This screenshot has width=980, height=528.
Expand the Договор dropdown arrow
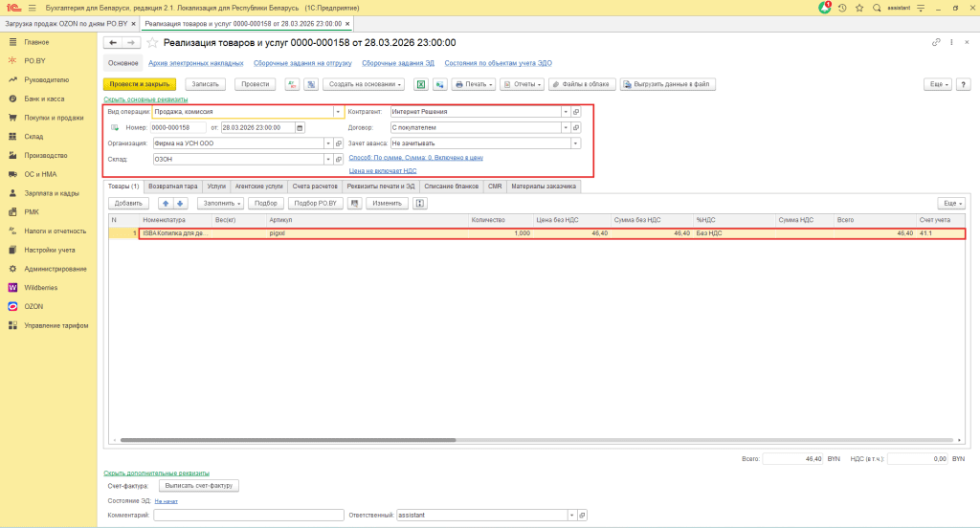pos(566,127)
